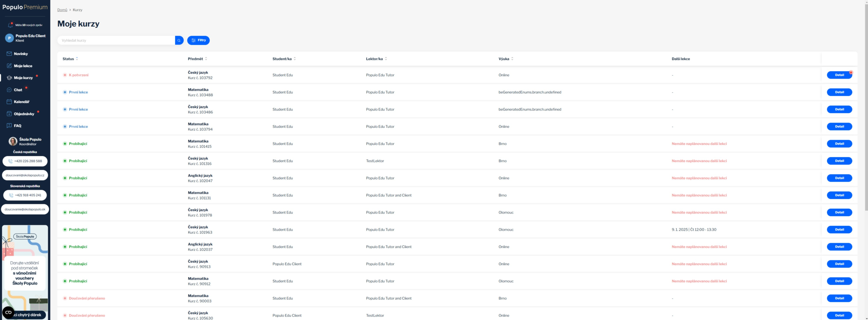Click the Chat bubble icon
868x320 pixels.
pos(9,90)
